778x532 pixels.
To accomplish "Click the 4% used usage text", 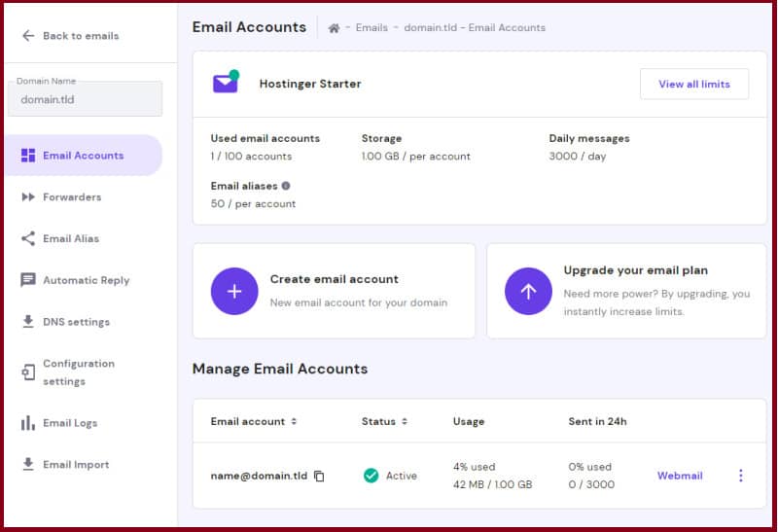I will pyautogui.click(x=474, y=467).
